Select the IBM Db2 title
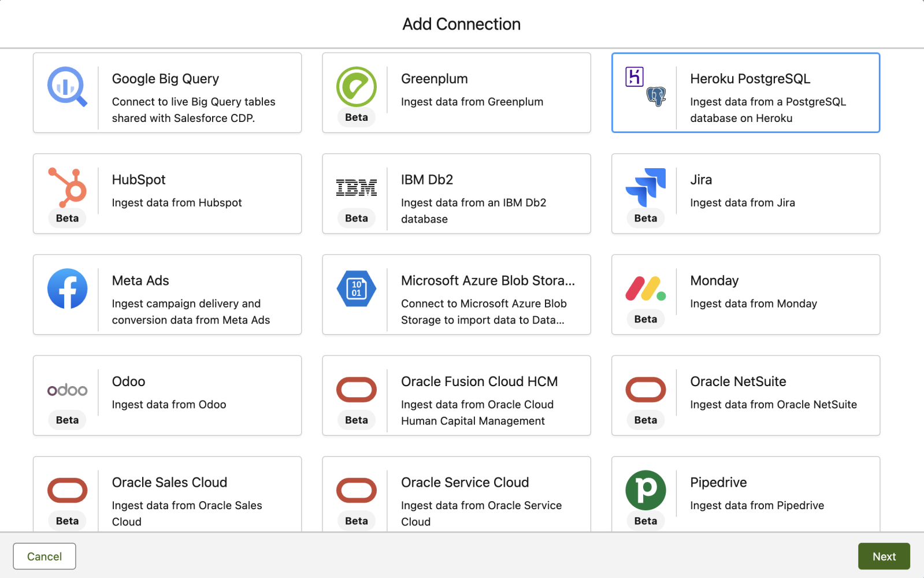The height and width of the screenshot is (578, 924). pos(427,180)
